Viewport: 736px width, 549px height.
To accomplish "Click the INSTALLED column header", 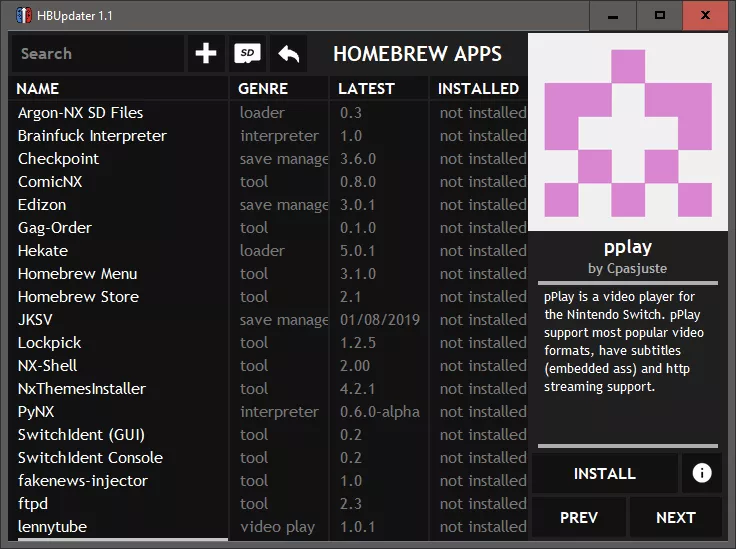I will click(478, 89).
